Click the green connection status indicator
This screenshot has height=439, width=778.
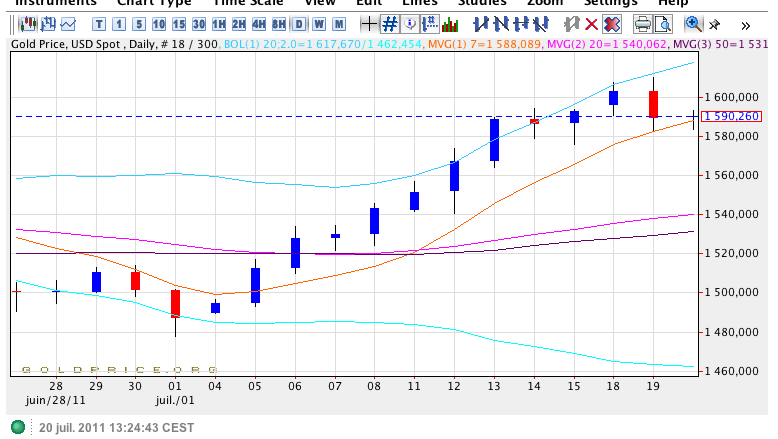[x=19, y=427]
